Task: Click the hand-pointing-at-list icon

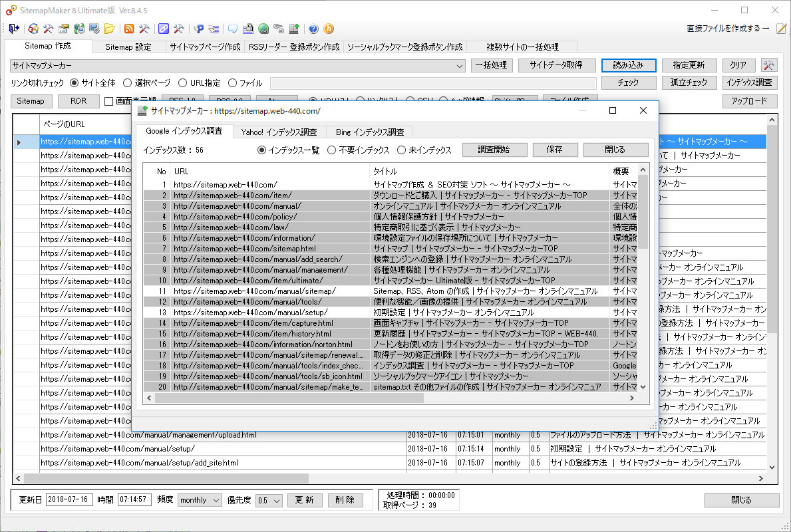Action: point(214,29)
